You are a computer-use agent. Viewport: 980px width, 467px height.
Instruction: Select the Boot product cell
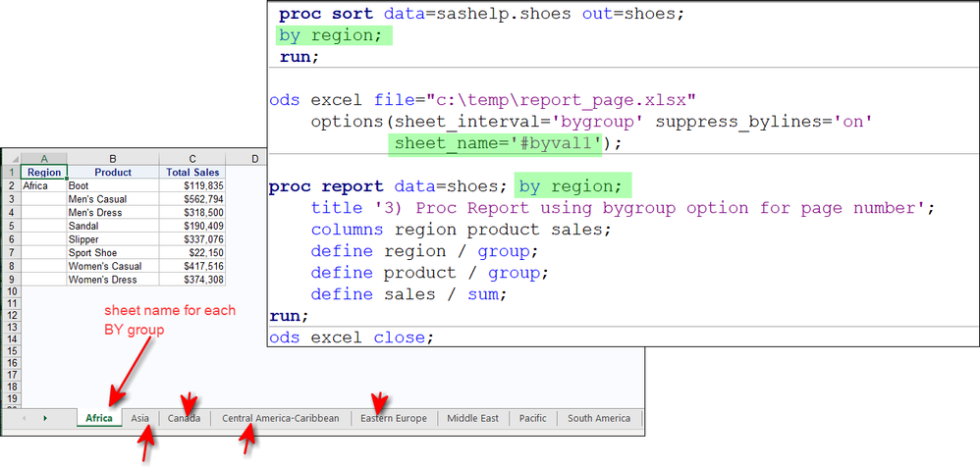coord(113,185)
